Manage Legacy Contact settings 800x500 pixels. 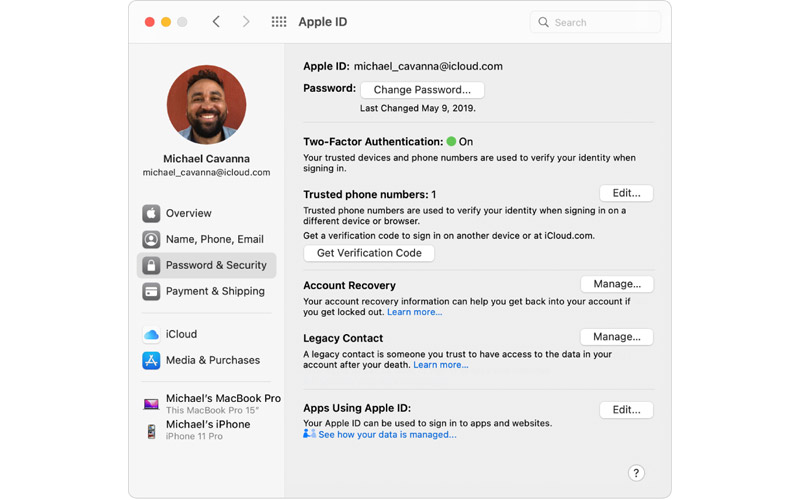point(617,337)
